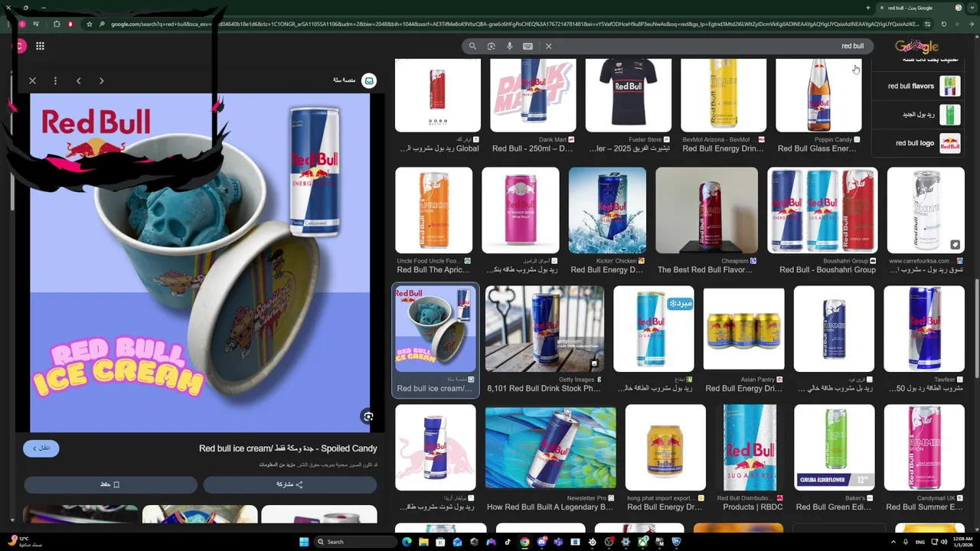This screenshot has width=980, height=551.
Task: Open the selected Red bull ice cream thumbnail
Action: tap(435, 329)
